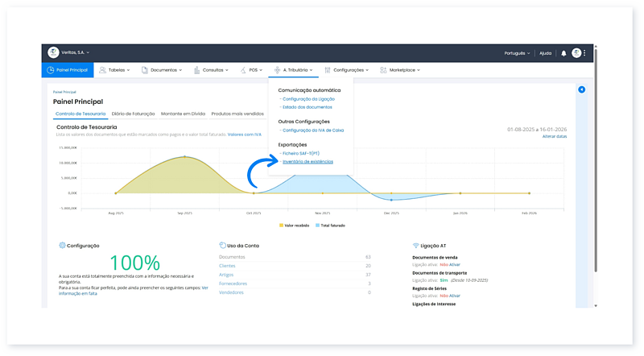Click the Veritas company logo icon
This screenshot has height=356, width=644.
click(54, 52)
